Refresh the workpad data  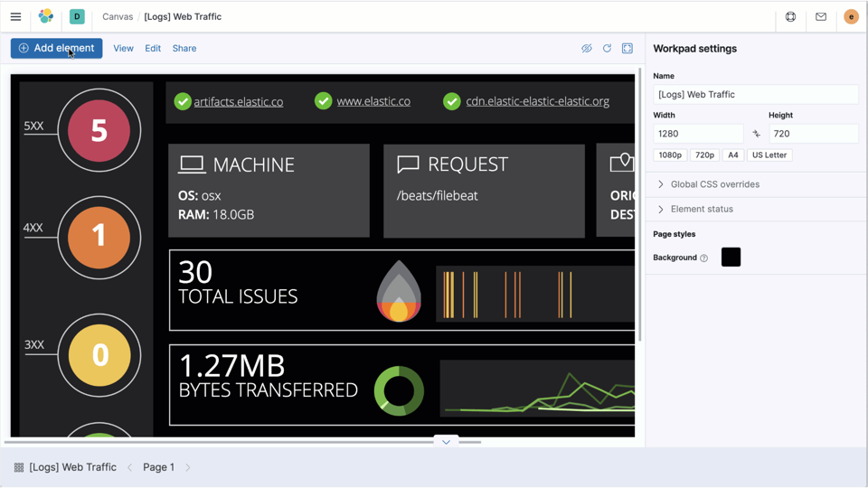click(x=607, y=49)
